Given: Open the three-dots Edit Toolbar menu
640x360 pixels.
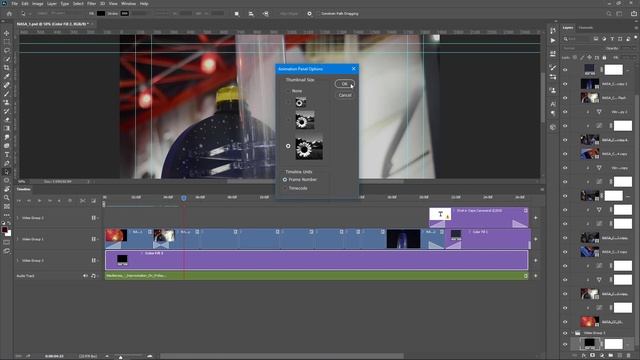Looking at the screenshot, I should [x=7, y=215].
